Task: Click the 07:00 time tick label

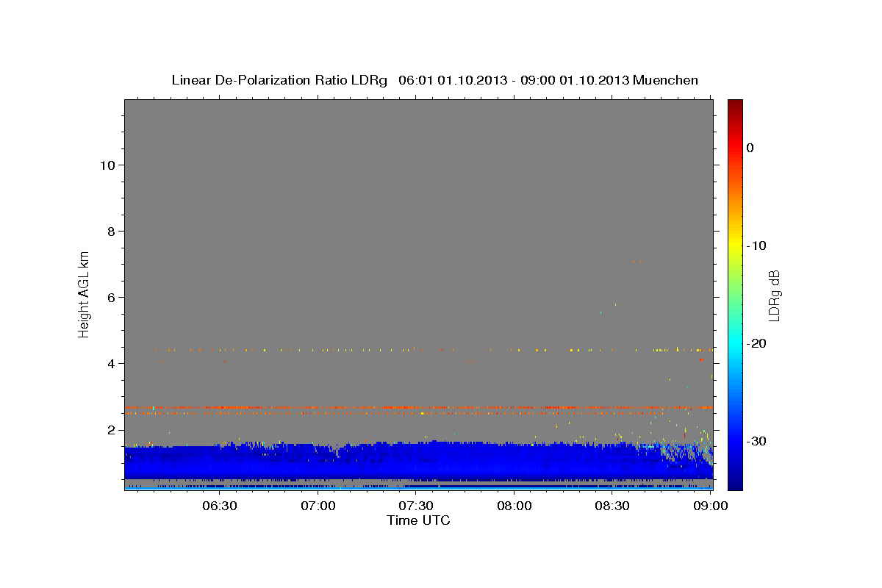Action: (318, 506)
